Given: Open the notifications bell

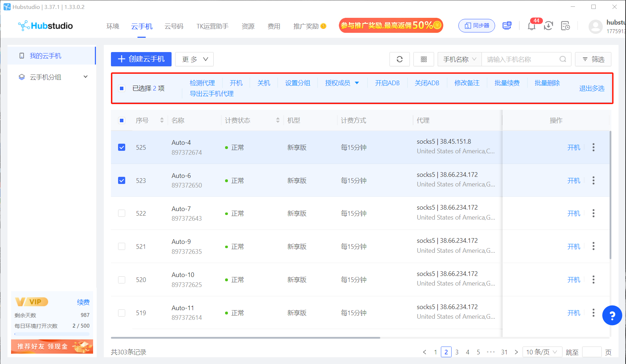Looking at the screenshot, I should pos(531,26).
